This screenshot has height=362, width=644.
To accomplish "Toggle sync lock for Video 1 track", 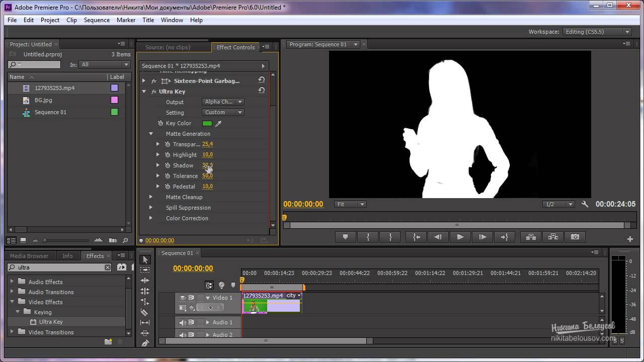I will [x=191, y=298].
